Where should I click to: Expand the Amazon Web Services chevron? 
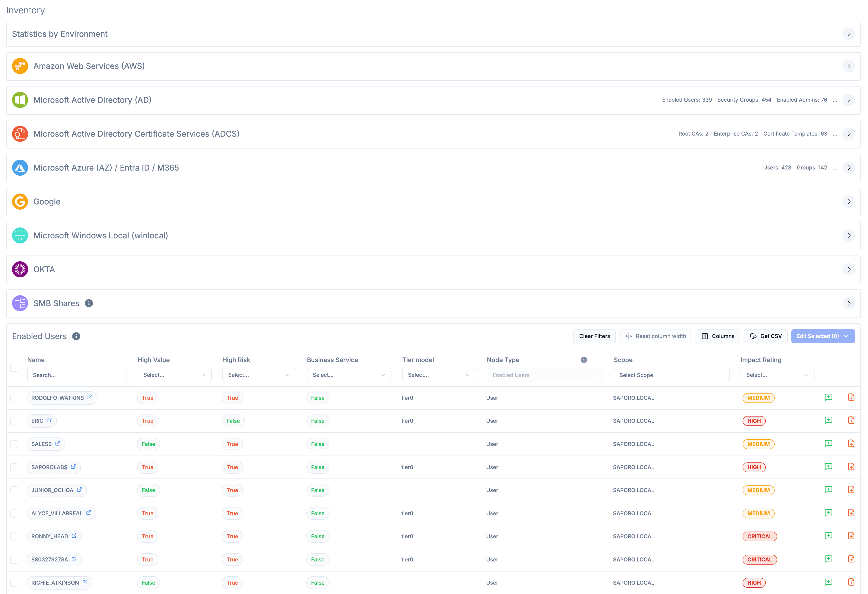849,66
